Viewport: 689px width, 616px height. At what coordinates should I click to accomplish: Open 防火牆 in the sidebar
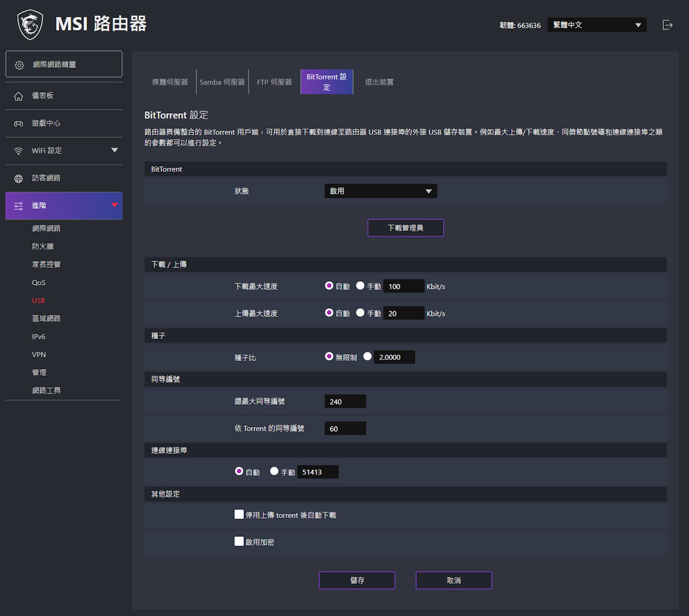43,247
